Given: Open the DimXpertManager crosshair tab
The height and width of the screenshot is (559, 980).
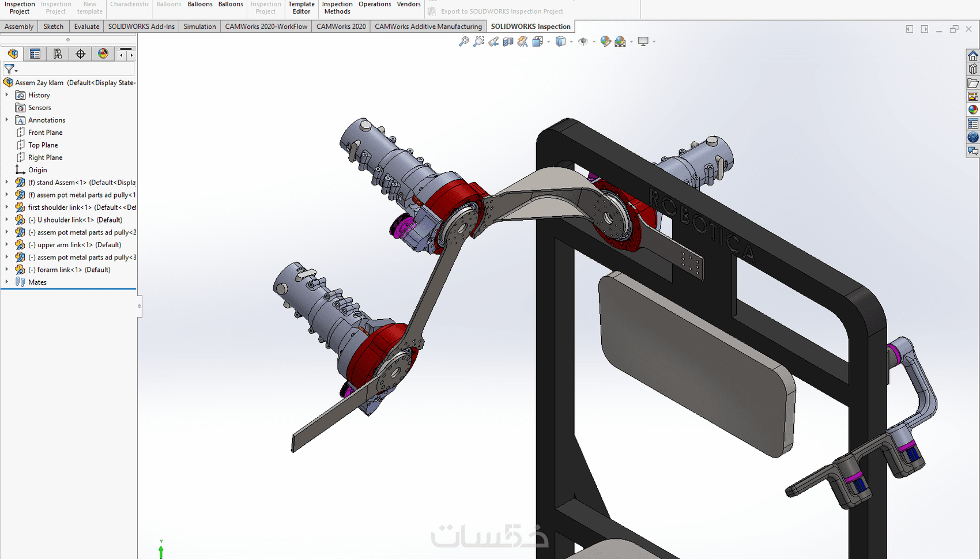Looking at the screenshot, I should [x=80, y=54].
